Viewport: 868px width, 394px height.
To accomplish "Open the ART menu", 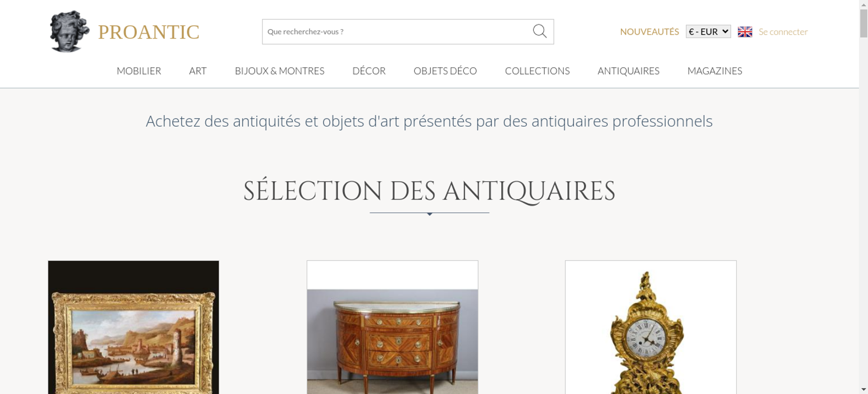I will click(x=198, y=71).
